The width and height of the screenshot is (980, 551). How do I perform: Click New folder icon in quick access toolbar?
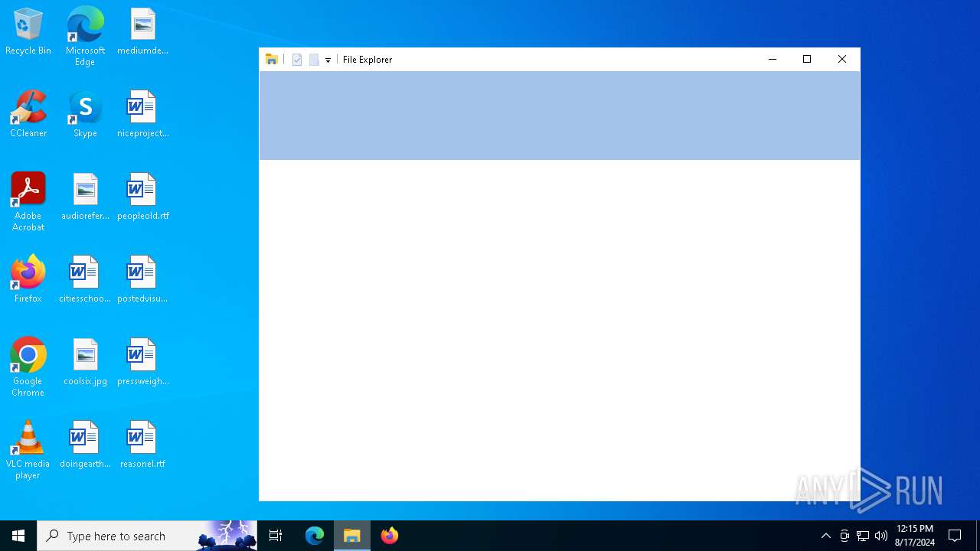(x=314, y=60)
